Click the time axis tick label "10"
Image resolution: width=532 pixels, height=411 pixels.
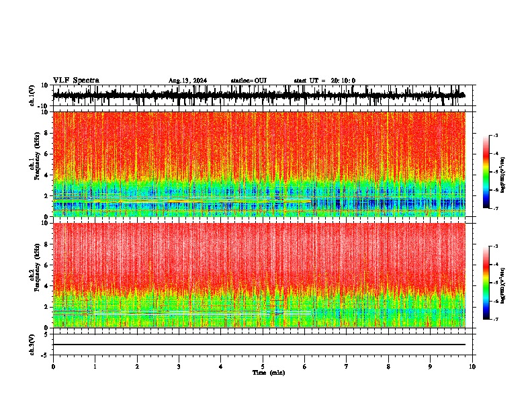click(x=472, y=367)
